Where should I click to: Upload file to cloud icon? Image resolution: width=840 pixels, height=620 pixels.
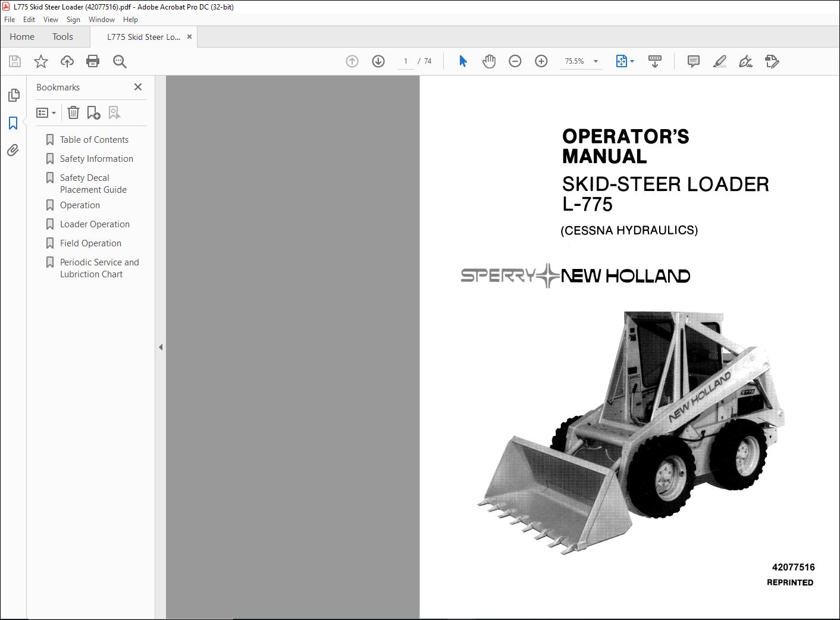click(x=67, y=61)
